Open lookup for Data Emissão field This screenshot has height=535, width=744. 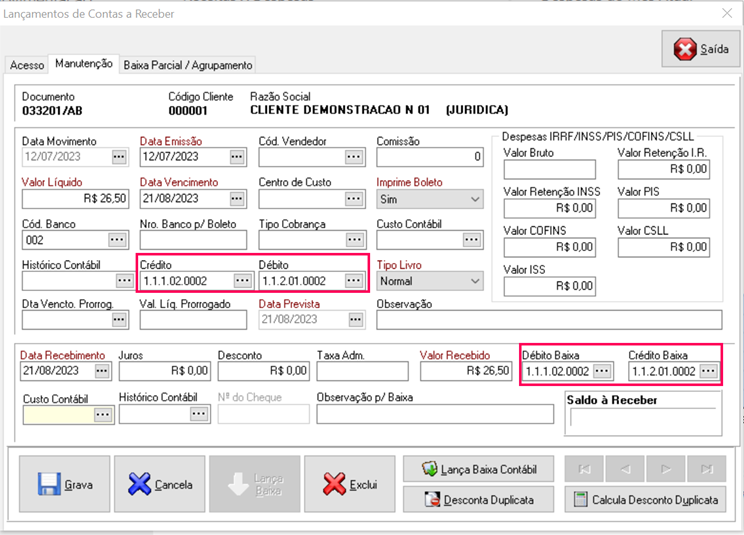[x=237, y=157]
